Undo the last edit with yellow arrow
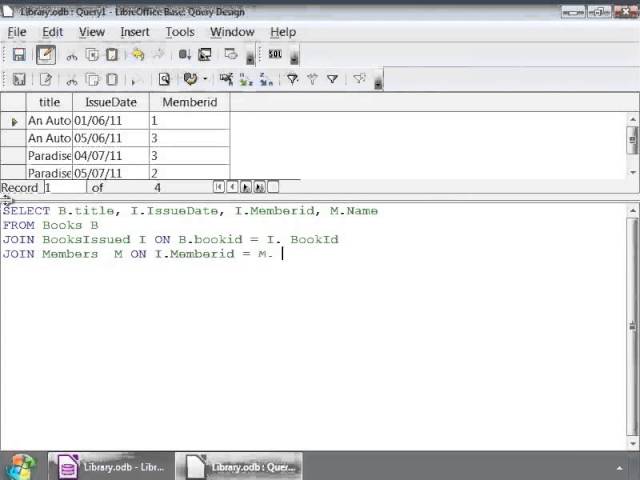This screenshot has width=640, height=480. [x=138, y=54]
